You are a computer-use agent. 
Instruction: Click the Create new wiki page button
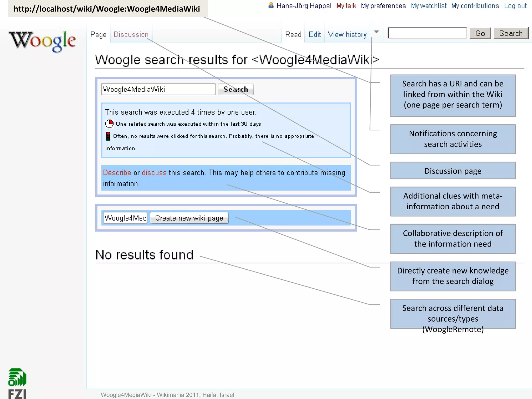click(189, 218)
